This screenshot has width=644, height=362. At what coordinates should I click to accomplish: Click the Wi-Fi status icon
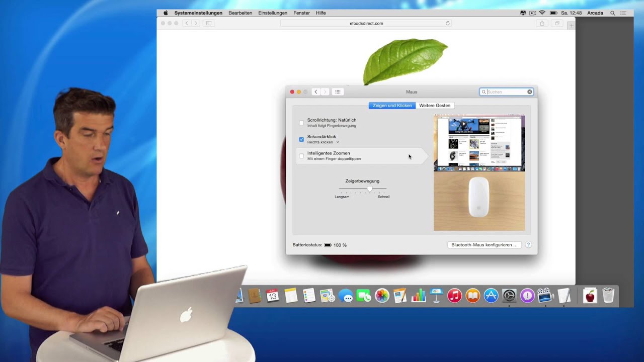(542, 13)
